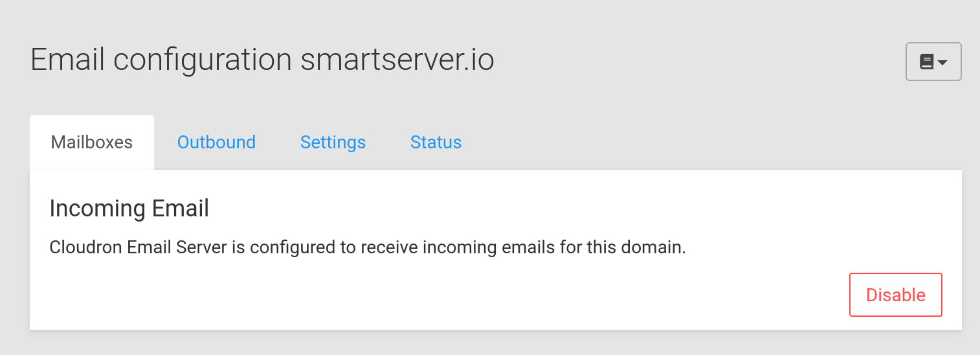Click the "Incoming Email" section heading
Image resolution: width=980 pixels, height=355 pixels.
(129, 209)
